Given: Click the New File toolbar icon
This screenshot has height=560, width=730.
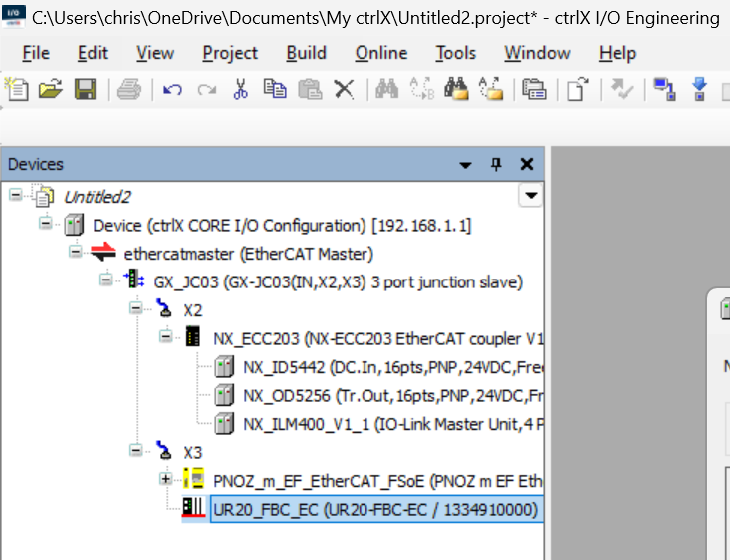Looking at the screenshot, I should 17,89.
